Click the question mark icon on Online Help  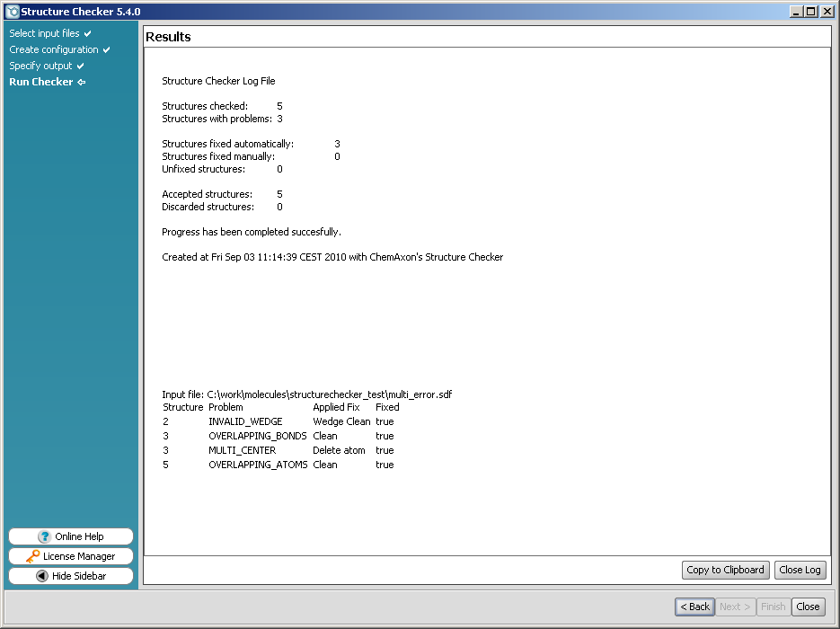[x=44, y=536]
